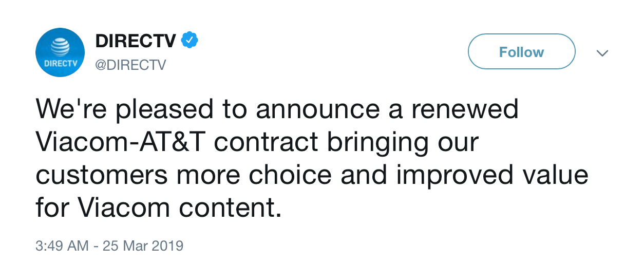Image resolution: width=644 pixels, height=264 pixels.
Task: Open the DIRECTV display name link
Action: 136,41
